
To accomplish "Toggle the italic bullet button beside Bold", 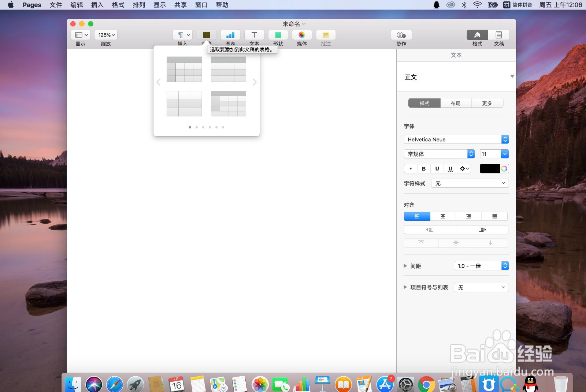I will pos(411,169).
